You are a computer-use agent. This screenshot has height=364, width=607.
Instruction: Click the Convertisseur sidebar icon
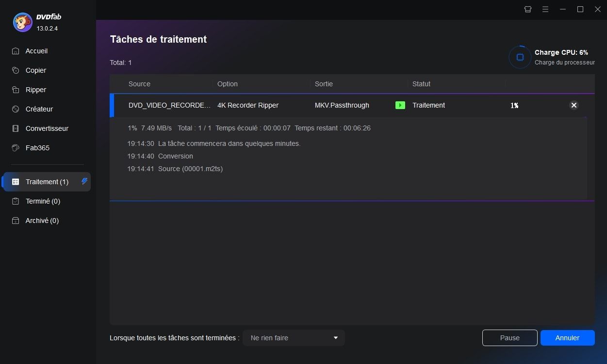(16, 128)
